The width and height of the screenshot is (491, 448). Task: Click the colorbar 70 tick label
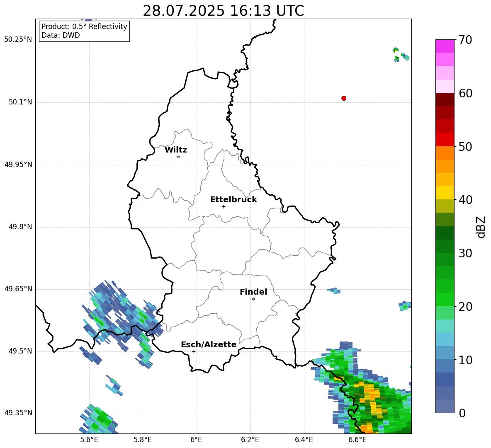pos(466,40)
